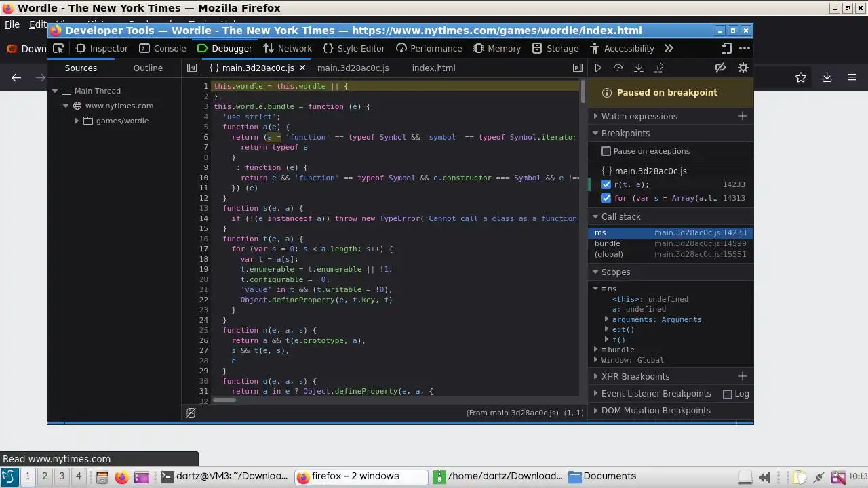Collapse the Call stack section
This screenshot has height=488, width=868.
pyautogui.click(x=621, y=216)
